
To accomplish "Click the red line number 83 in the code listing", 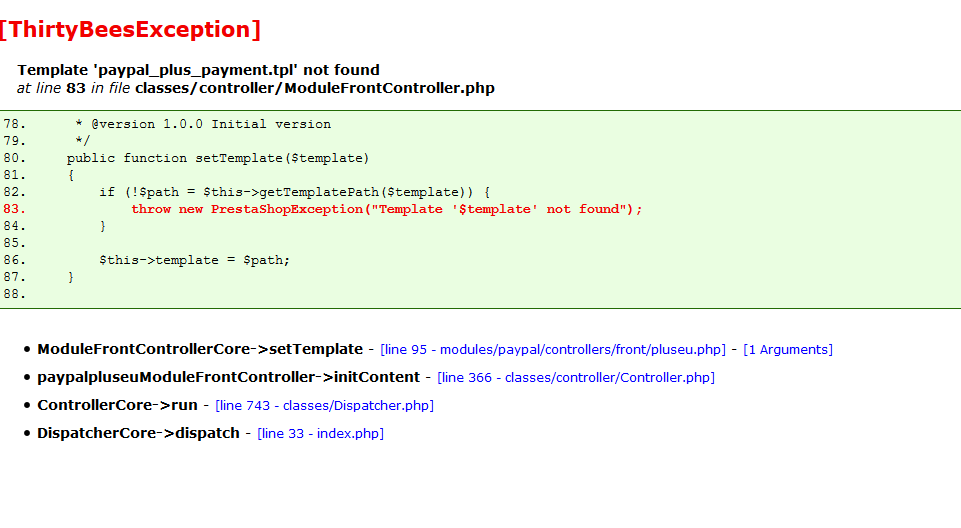I will click(x=14, y=209).
